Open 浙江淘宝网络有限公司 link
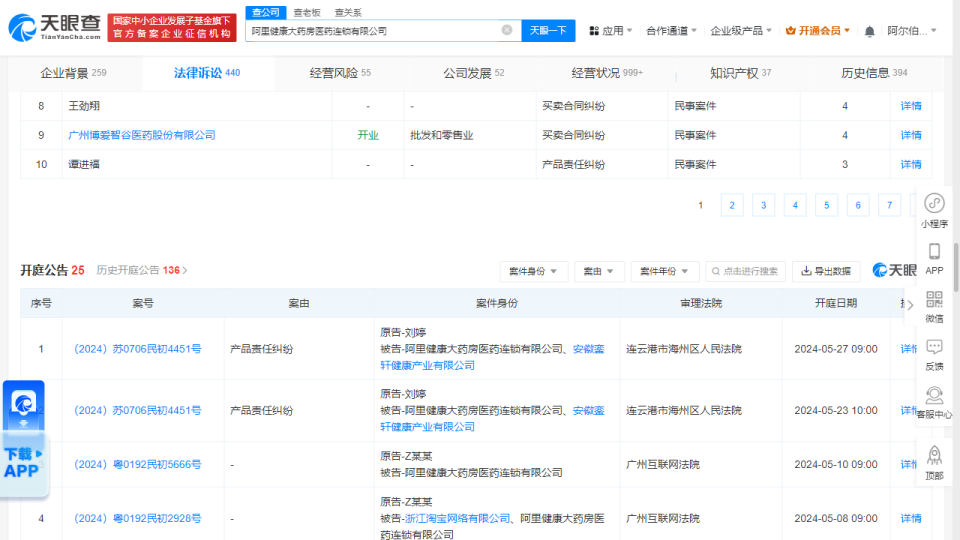This screenshot has height=540, width=960. pyautogui.click(x=457, y=518)
